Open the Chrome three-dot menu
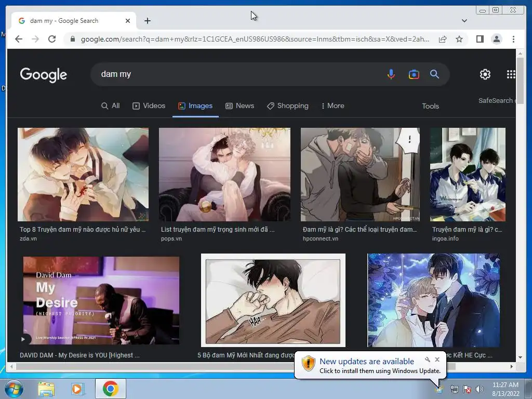The width and height of the screenshot is (532, 399). pyautogui.click(x=513, y=39)
